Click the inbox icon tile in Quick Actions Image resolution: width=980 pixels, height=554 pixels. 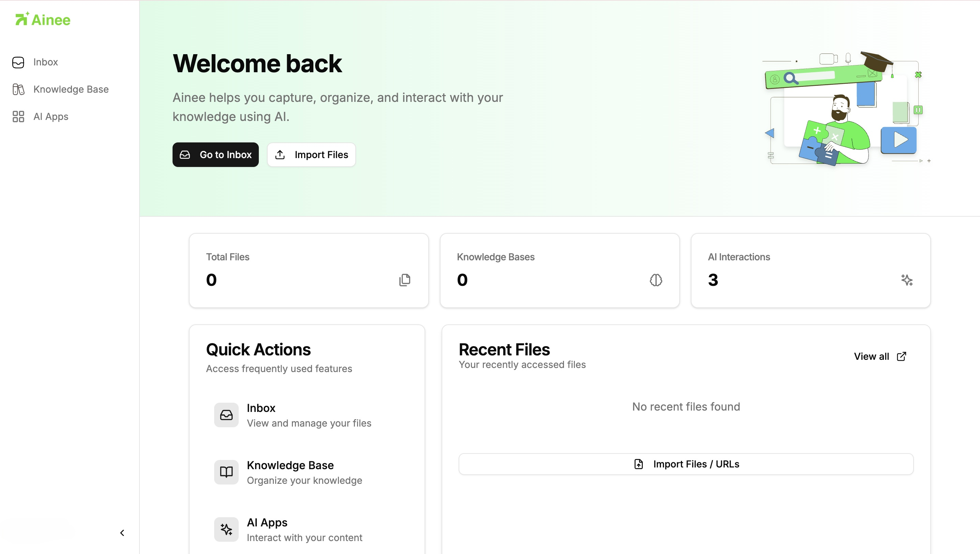point(226,415)
